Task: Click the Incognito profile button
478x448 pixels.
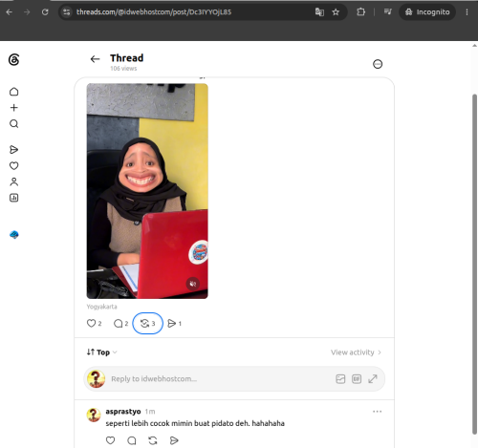Action: 427,12
